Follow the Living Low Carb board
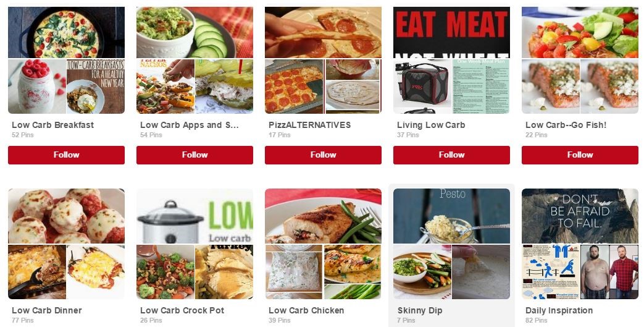This screenshot has width=644, height=327. (x=451, y=155)
